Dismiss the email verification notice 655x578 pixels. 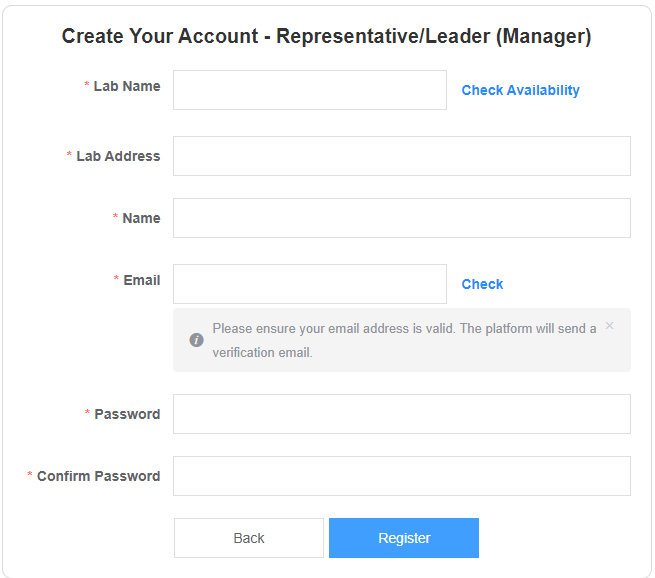click(x=609, y=326)
